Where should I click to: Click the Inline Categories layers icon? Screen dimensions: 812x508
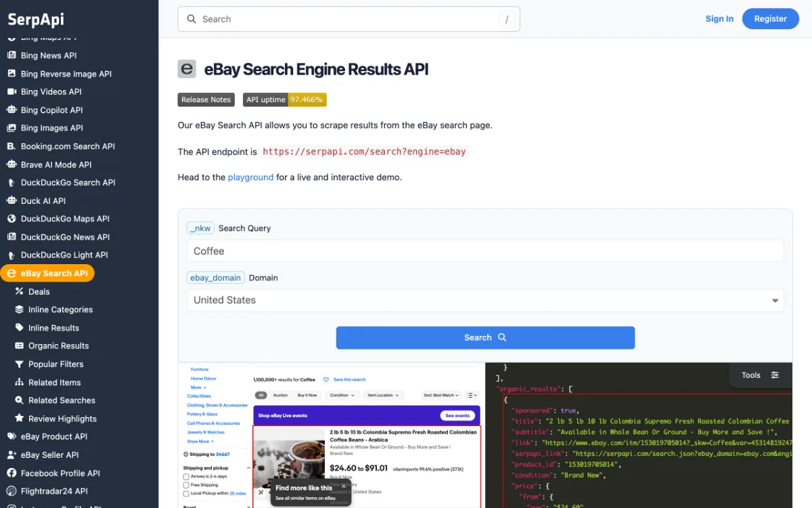(19, 310)
